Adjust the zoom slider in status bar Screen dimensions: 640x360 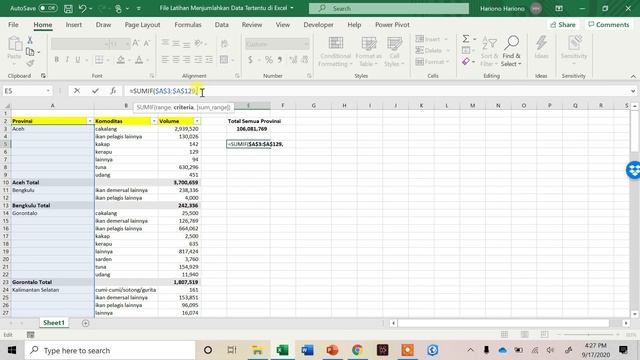point(588,334)
